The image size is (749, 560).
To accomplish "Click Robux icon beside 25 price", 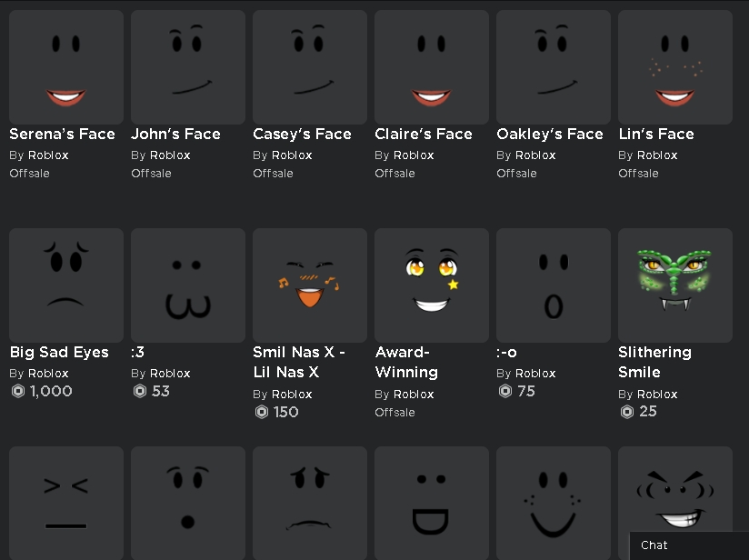I will tap(627, 412).
